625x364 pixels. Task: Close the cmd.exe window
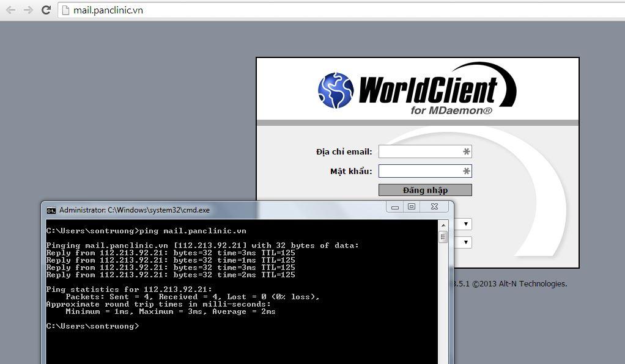click(434, 206)
